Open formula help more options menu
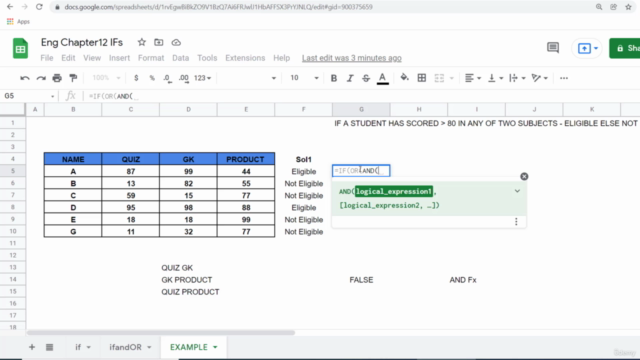 coord(516,221)
